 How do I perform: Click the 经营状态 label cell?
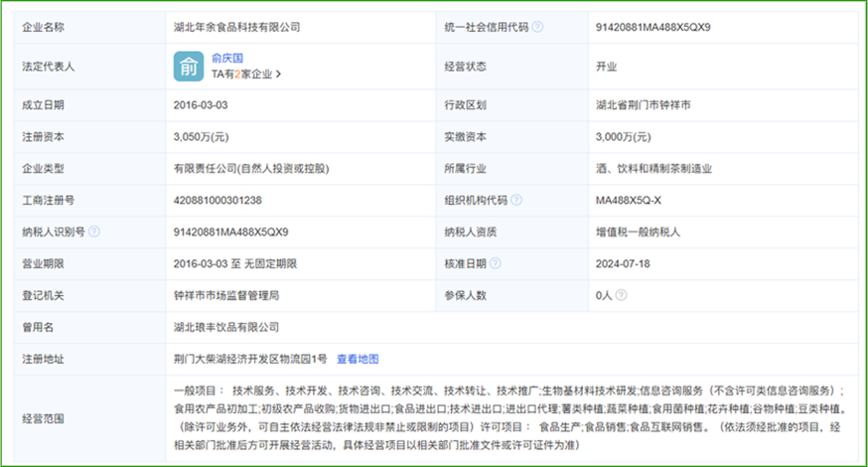pos(512,67)
